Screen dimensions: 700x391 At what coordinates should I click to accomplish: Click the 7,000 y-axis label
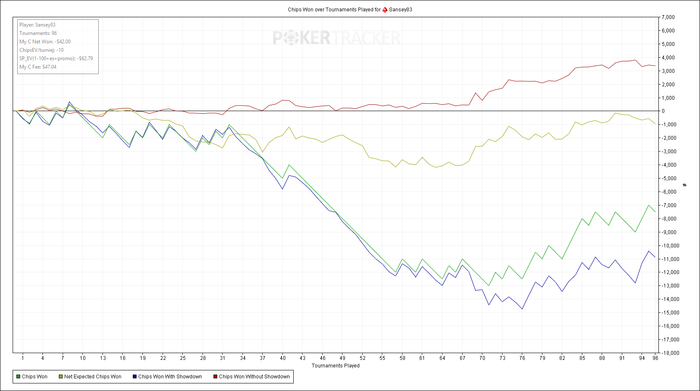pyautogui.click(x=669, y=17)
